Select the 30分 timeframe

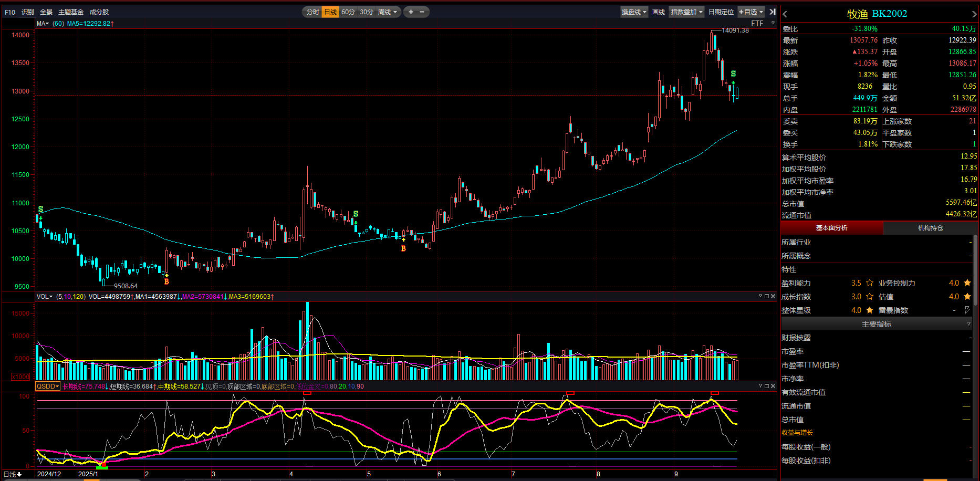pos(366,12)
